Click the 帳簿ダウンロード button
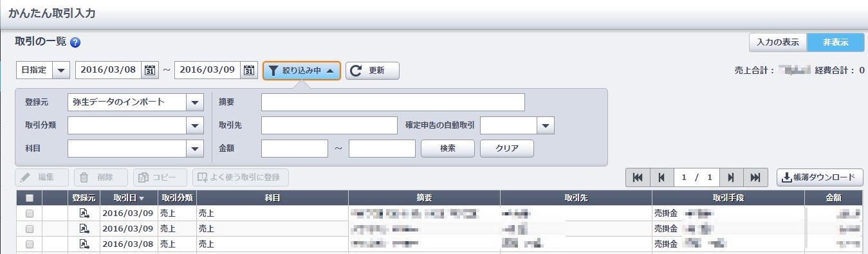Screen dimensions: 868x254 coord(820,177)
